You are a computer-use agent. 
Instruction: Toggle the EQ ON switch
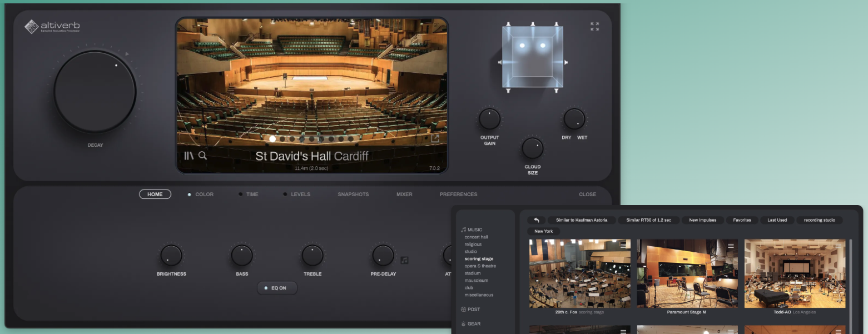coord(277,288)
